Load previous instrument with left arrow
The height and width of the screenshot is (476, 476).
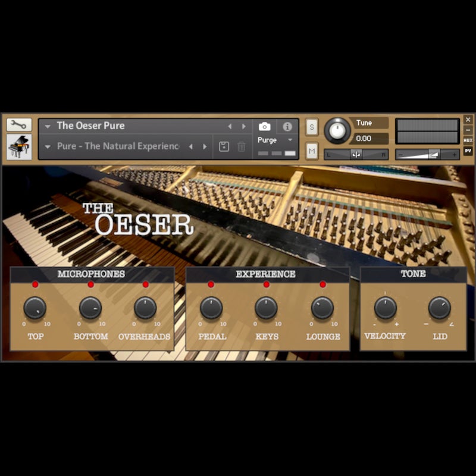click(230, 126)
